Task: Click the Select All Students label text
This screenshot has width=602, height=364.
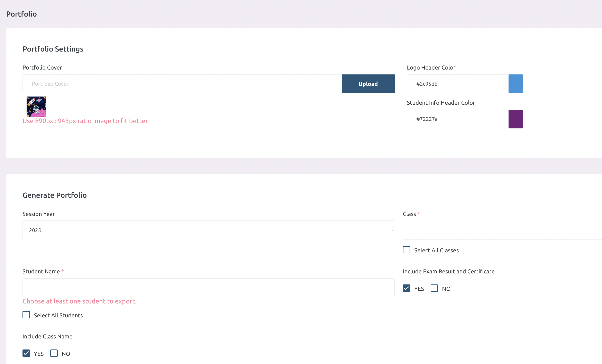Action: 58,315
